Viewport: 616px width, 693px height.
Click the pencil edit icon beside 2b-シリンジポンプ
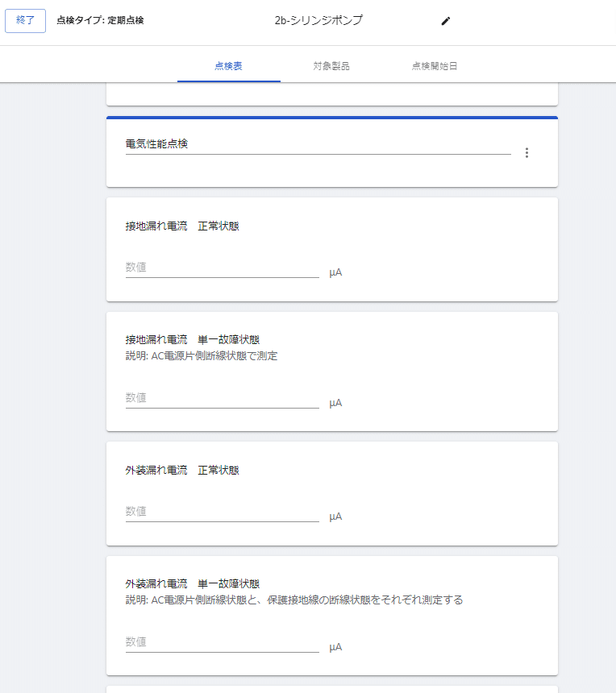(x=446, y=21)
